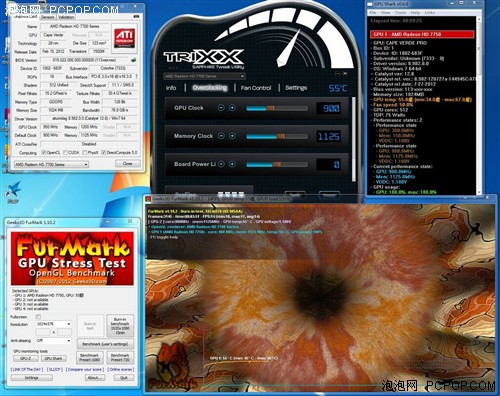The width and height of the screenshot is (500, 396).
Task: Click the TRIXX GPU Clock value field
Action: pyautogui.click(x=328, y=108)
